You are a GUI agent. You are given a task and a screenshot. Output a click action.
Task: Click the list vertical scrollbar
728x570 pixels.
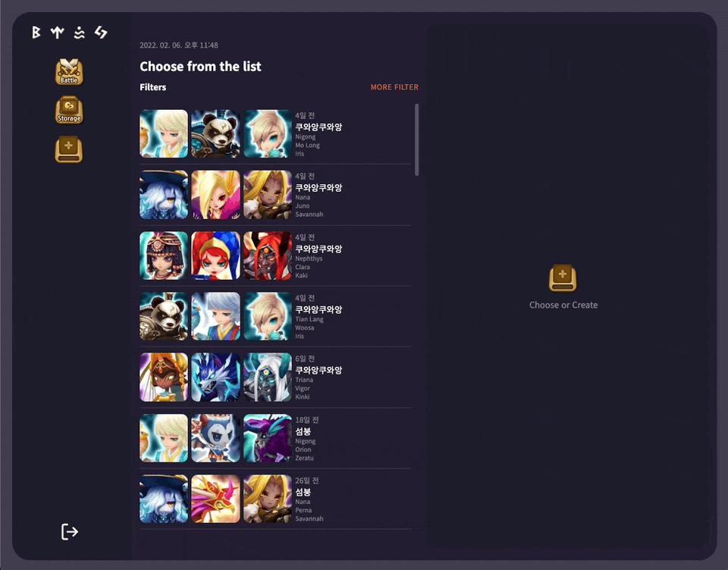click(416, 139)
